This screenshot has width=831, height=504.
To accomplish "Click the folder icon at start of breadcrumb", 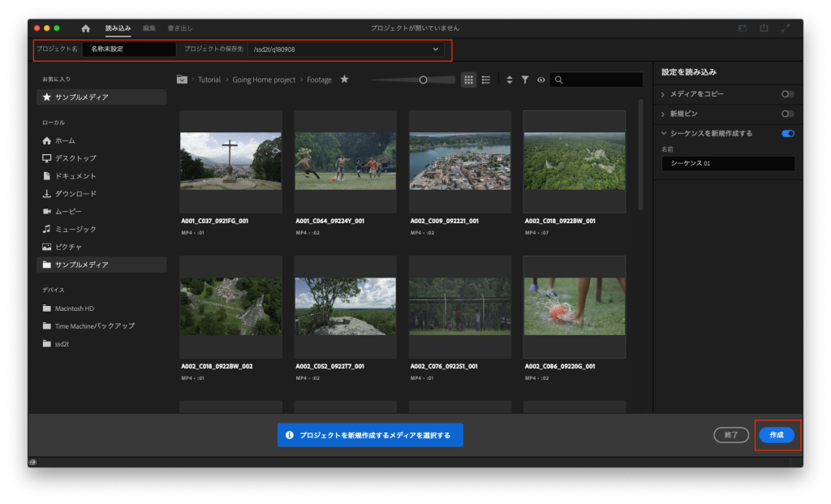I will [x=183, y=80].
